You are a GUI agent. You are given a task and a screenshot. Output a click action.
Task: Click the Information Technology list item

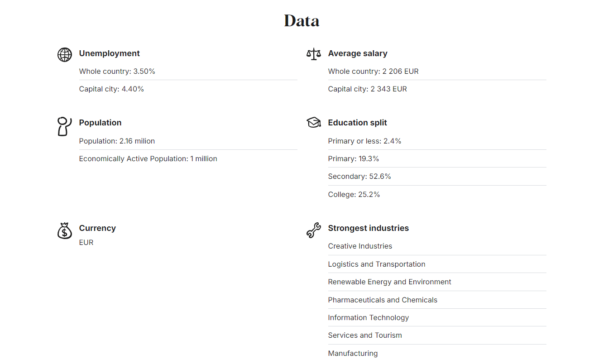pyautogui.click(x=437, y=317)
